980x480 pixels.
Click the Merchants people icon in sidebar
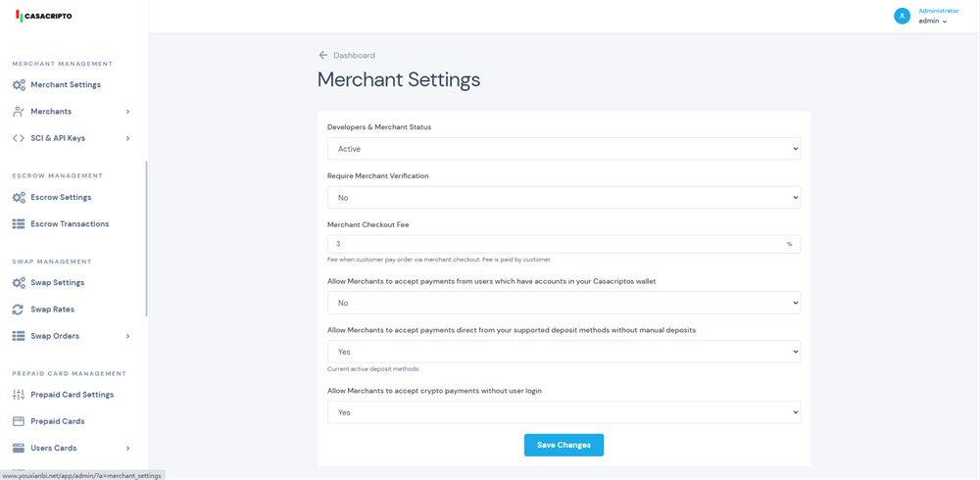pos(19,112)
